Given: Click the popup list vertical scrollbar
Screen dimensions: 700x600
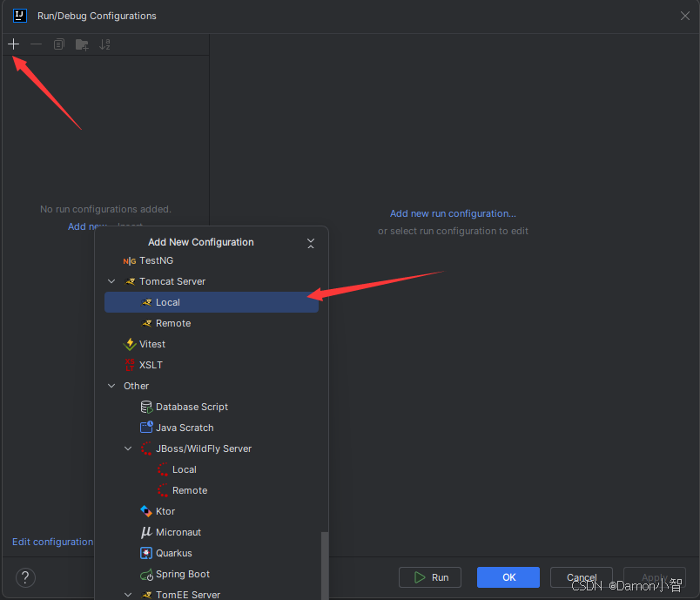Looking at the screenshot, I should 325,565.
